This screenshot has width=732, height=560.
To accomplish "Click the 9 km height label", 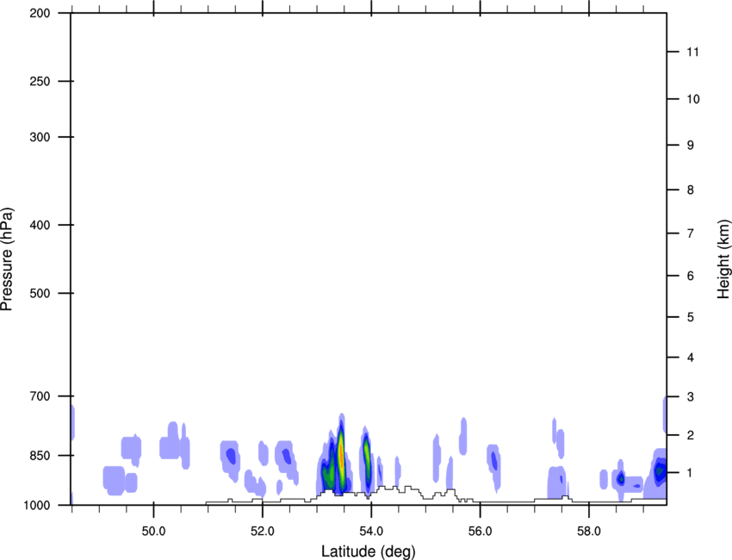I will 691,146.
